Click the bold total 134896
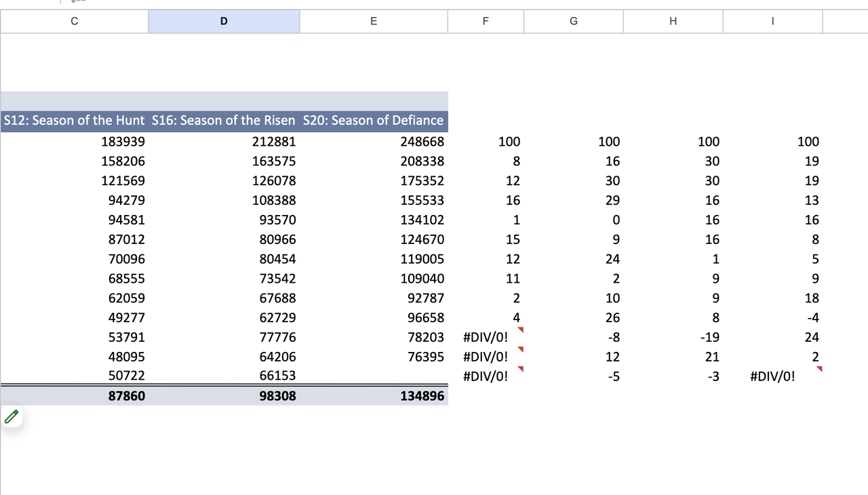 [x=374, y=395]
